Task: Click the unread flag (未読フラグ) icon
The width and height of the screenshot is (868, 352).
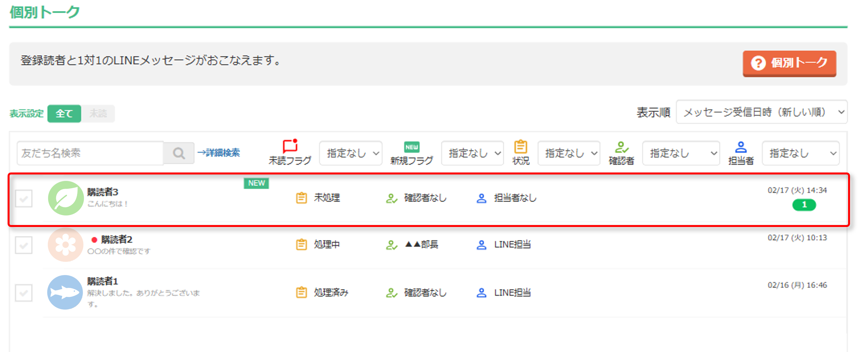Action: 290,146
